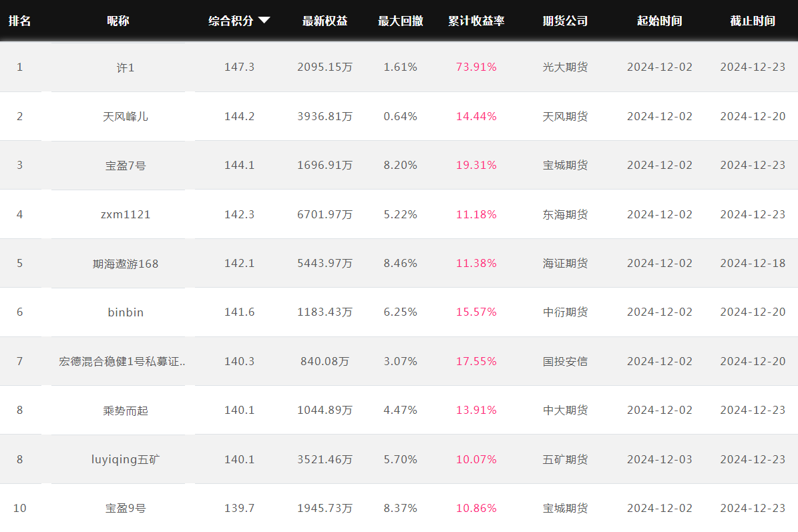Open trader 许1 nickname
Image resolution: width=798 pixels, height=532 pixels.
pos(125,67)
